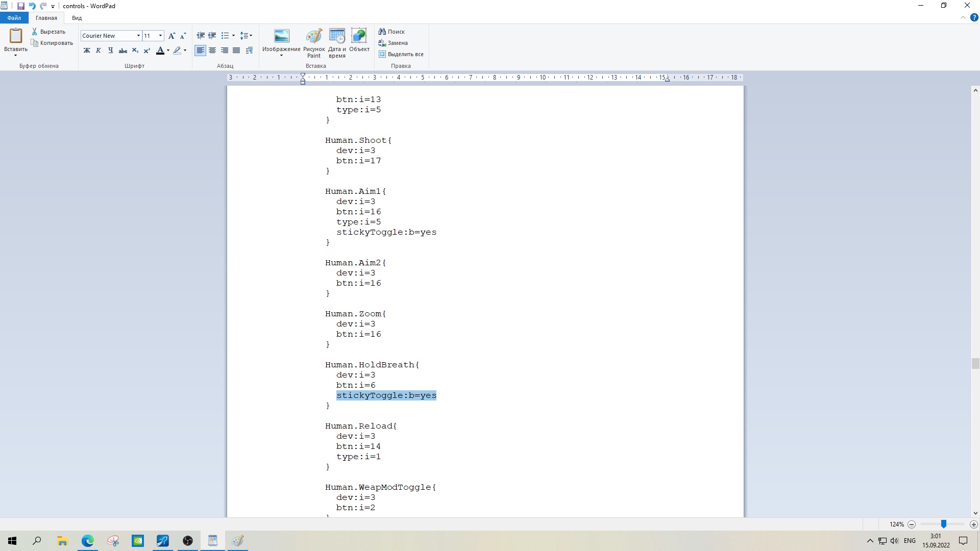Open the Courier New font family dropdown
980x551 pixels.
[x=138, y=36]
